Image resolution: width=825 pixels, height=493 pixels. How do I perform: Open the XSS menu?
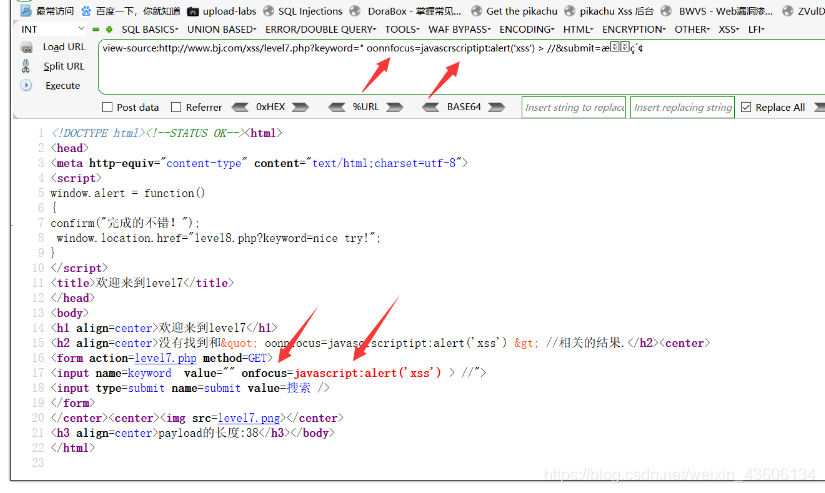click(728, 29)
